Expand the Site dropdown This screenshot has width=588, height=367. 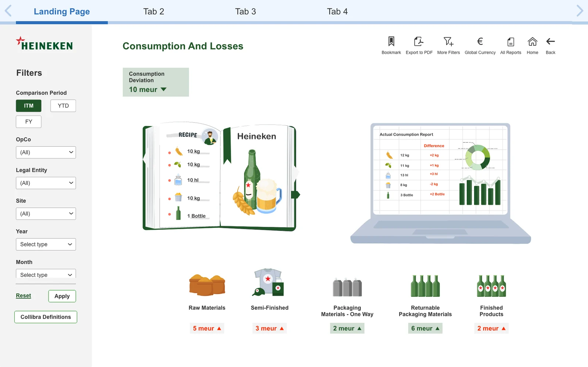click(x=46, y=214)
